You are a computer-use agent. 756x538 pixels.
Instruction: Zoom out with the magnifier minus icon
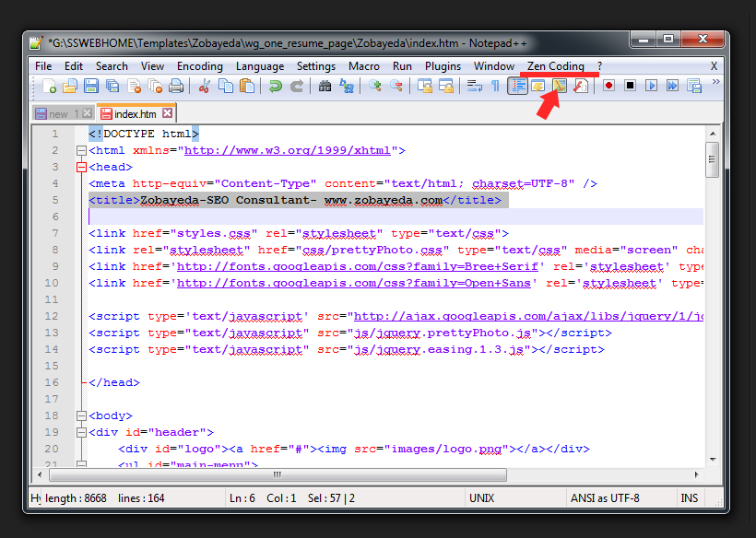(x=396, y=87)
